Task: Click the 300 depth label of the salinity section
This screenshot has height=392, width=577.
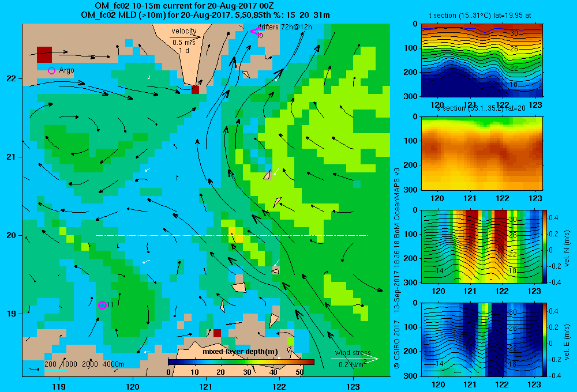Action: 410,190
